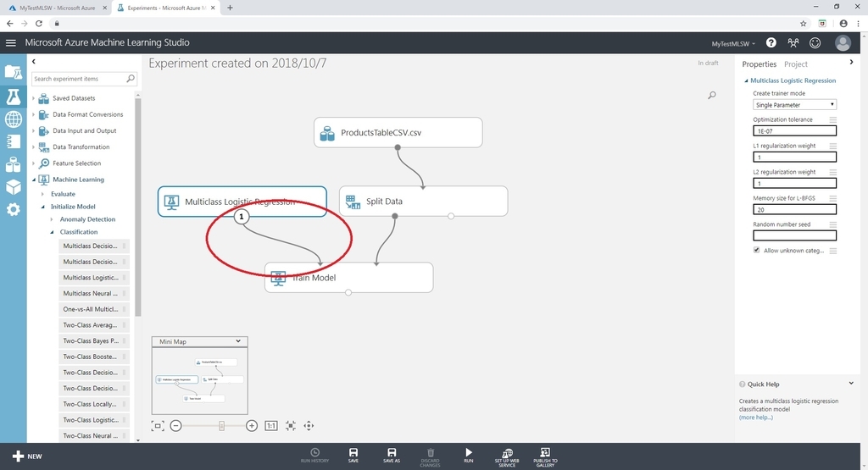The width and height of the screenshot is (868, 470).
Task: Click Run History in bottom toolbar
Action: pyautogui.click(x=314, y=456)
